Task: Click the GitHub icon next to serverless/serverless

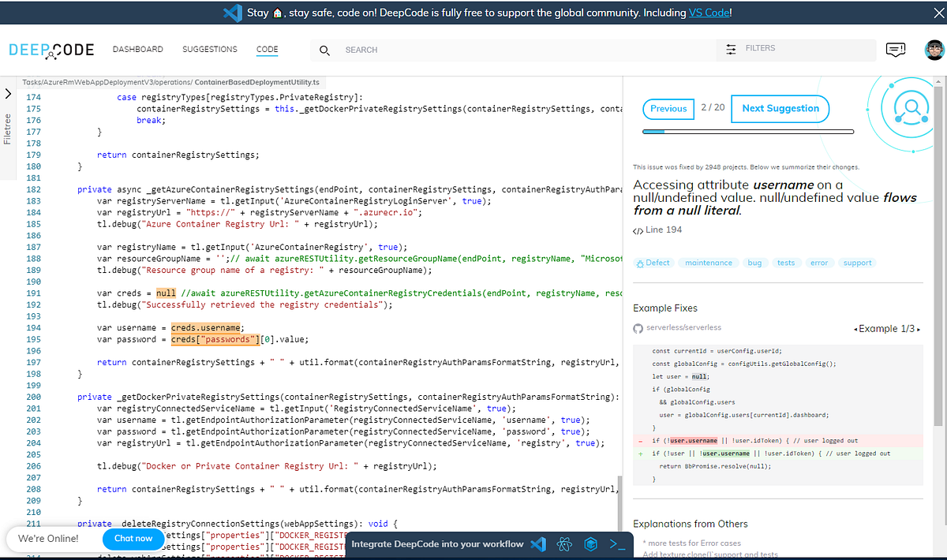Action: pyautogui.click(x=638, y=327)
